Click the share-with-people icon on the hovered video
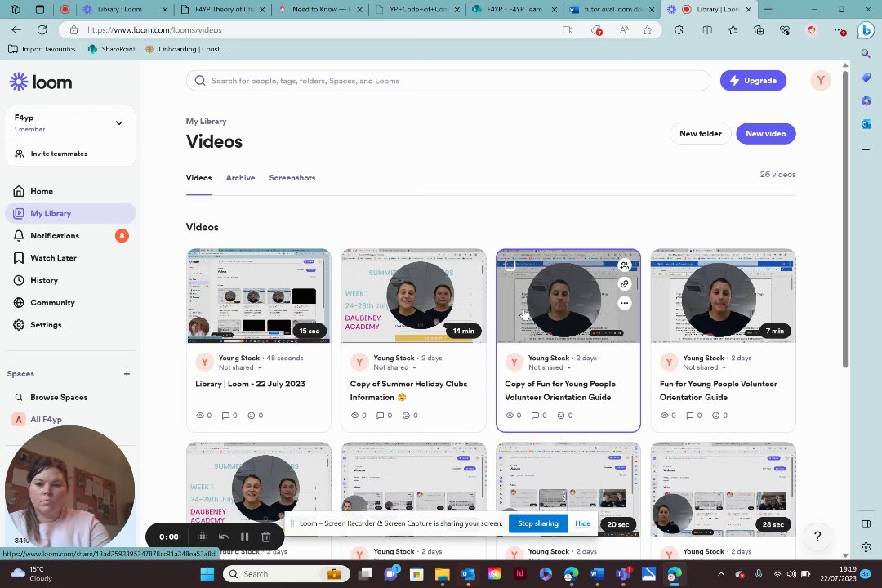Screen dimensions: 882x588 tap(625, 265)
